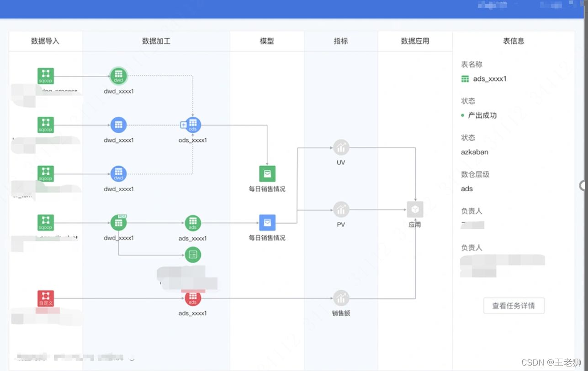
Task: Select the 指标 column header
Action: coord(341,41)
